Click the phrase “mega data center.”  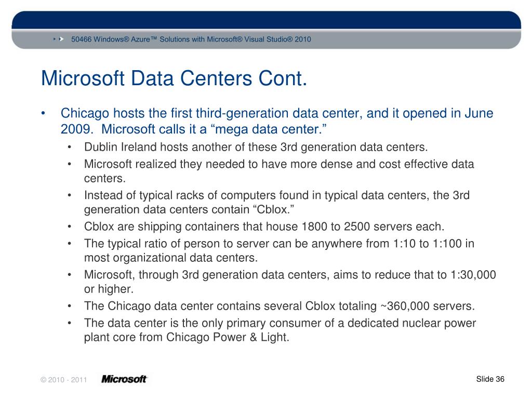click(x=271, y=129)
